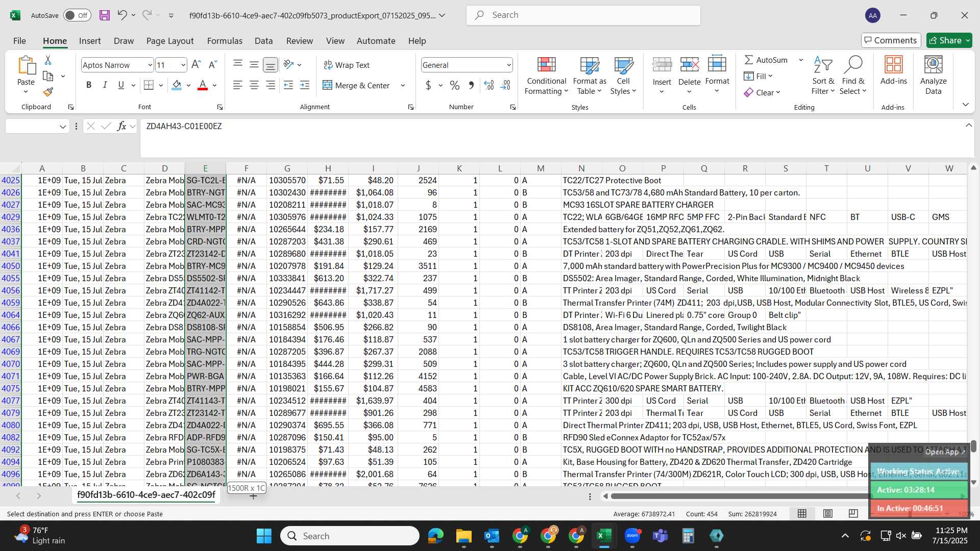
Task: Open the General number format dropdown
Action: pyautogui.click(x=509, y=65)
